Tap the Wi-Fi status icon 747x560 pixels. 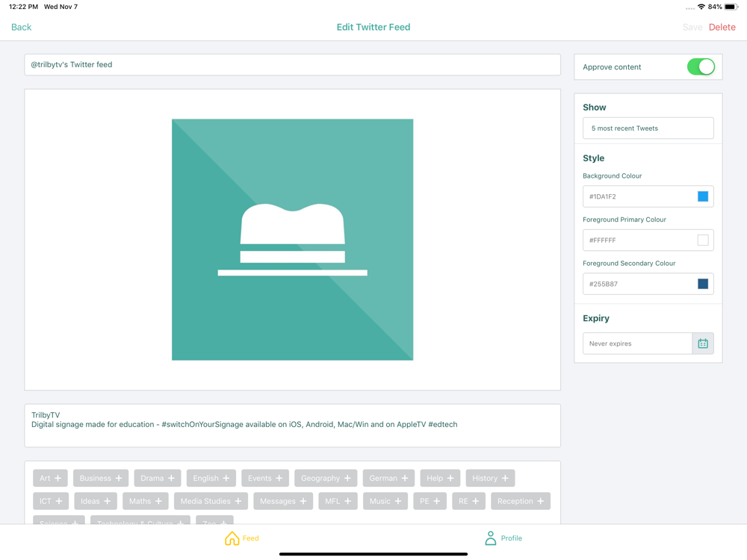(x=701, y=7)
